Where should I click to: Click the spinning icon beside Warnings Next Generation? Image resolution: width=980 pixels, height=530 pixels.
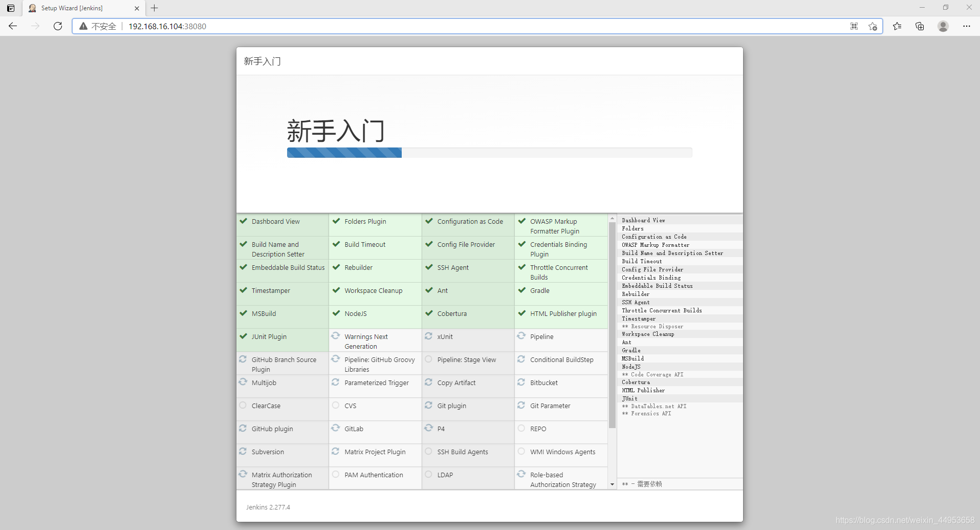point(336,336)
